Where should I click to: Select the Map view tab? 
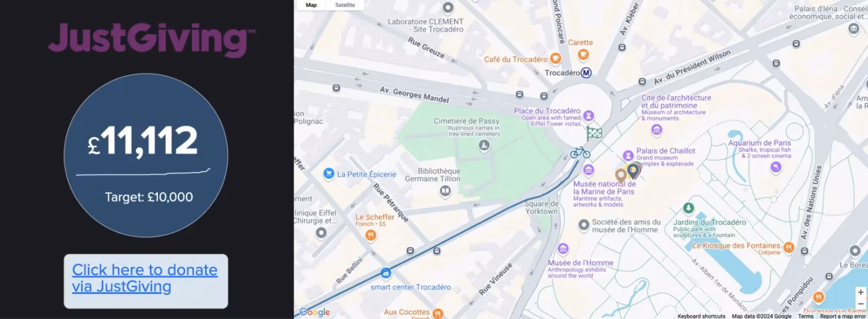tap(311, 5)
